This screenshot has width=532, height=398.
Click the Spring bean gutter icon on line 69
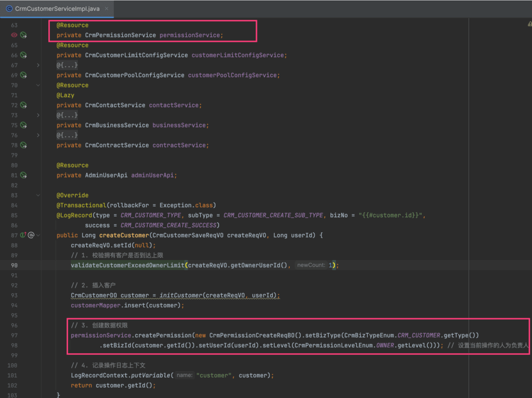pos(23,75)
